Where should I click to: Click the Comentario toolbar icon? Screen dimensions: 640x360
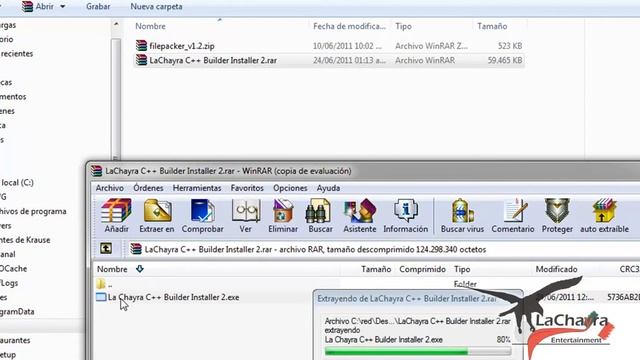[513, 216]
